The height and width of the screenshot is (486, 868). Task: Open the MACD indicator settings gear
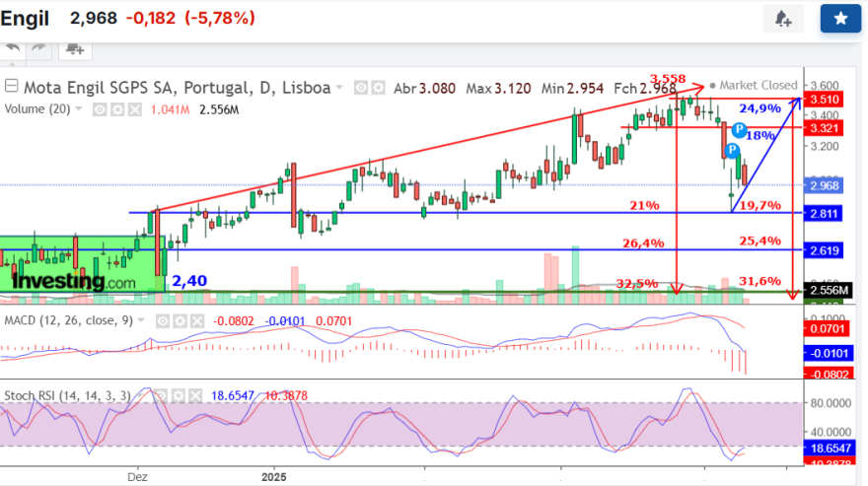click(x=180, y=321)
